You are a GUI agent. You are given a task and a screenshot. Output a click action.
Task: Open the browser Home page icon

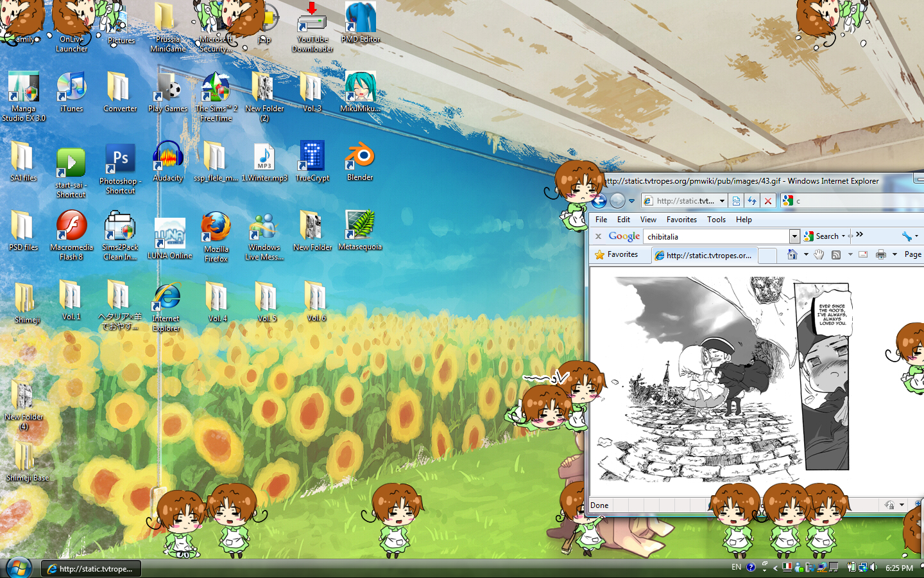click(792, 254)
